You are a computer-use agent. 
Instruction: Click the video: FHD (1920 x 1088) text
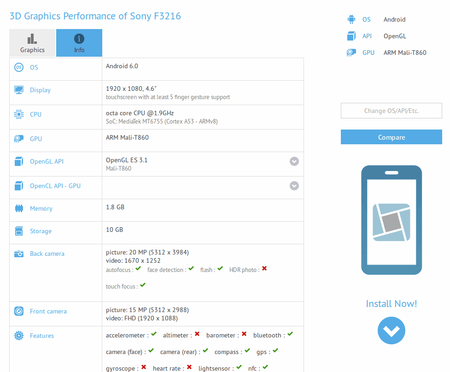point(142,318)
